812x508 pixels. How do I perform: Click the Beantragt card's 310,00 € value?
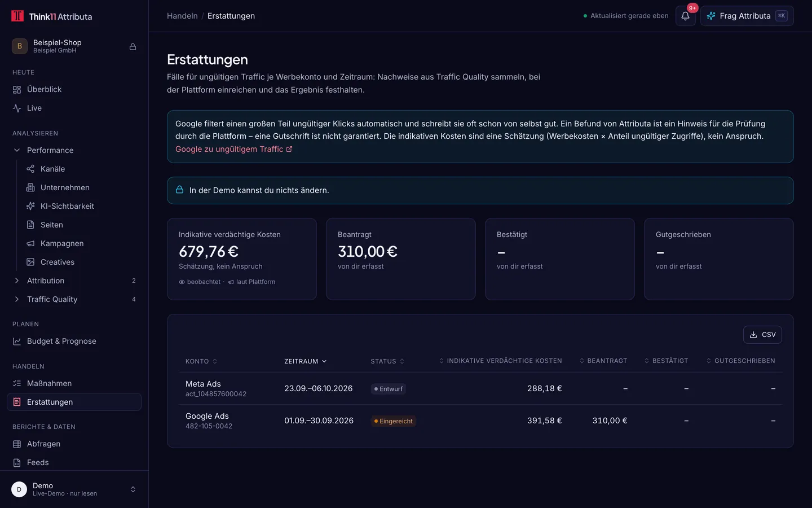pos(368,251)
